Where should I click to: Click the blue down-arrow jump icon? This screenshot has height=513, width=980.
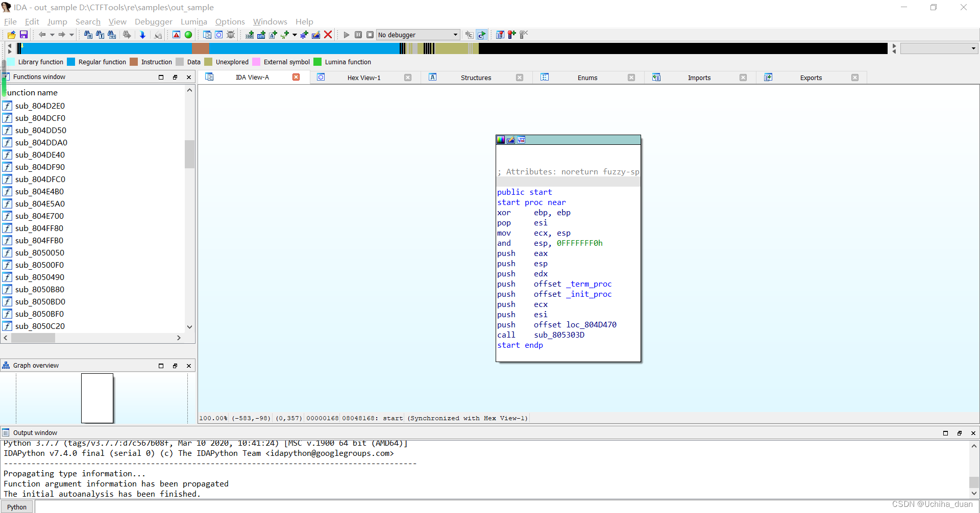coord(142,35)
